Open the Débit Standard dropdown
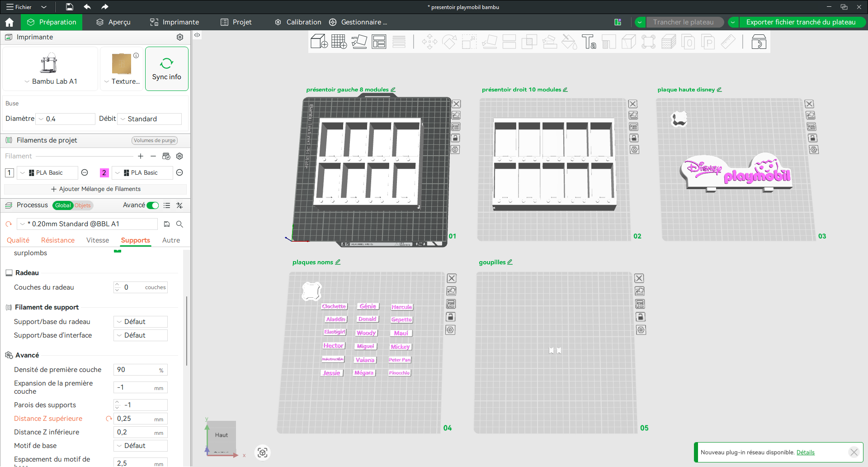 click(150, 119)
